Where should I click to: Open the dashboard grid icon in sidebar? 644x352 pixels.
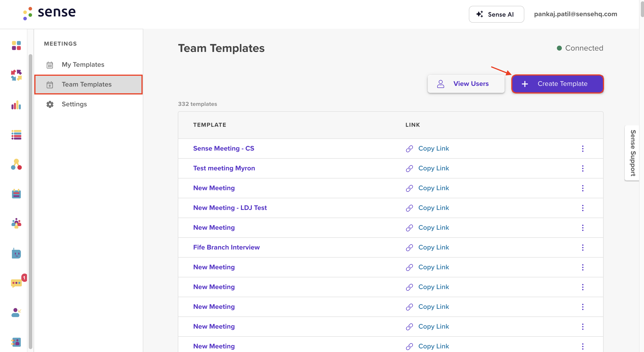tap(16, 45)
